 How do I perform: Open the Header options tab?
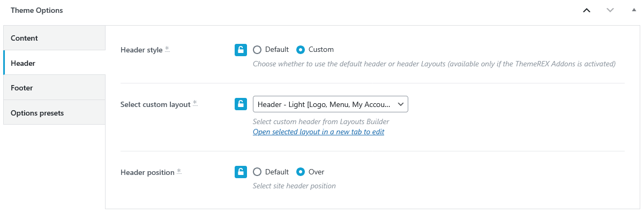(x=54, y=63)
